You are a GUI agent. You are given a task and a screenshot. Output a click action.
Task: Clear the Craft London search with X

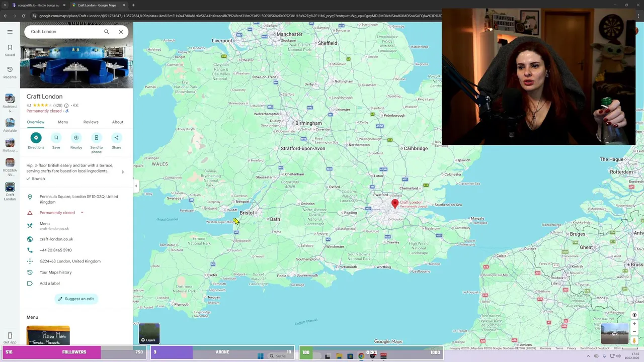coord(121,32)
